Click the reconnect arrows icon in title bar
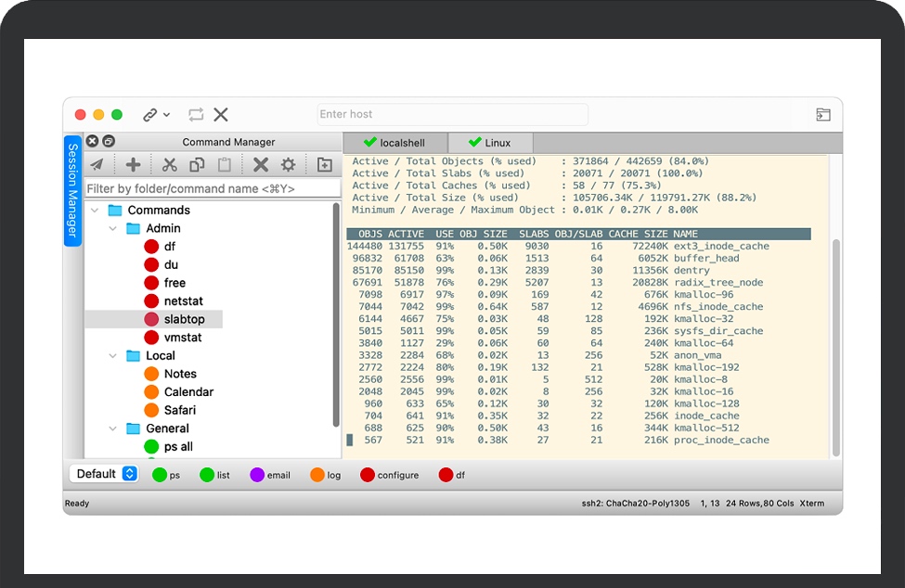Viewport: 905px width, 588px height. coord(196,115)
